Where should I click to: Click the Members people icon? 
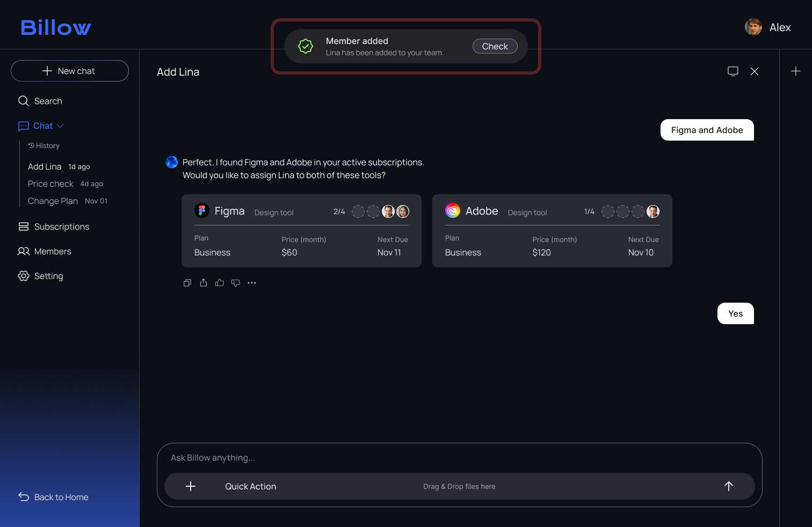(24, 251)
